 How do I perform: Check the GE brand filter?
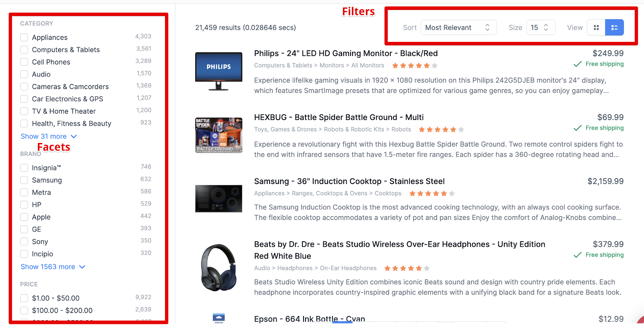[x=24, y=230]
